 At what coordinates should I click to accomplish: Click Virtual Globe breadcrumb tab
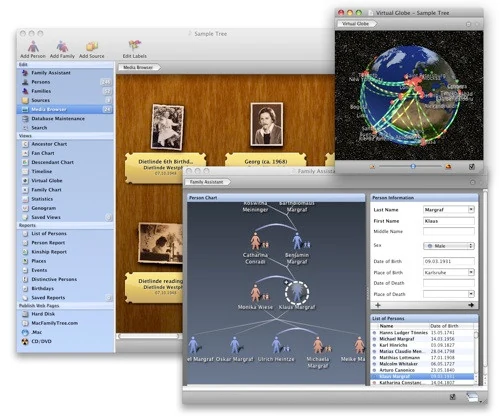(357, 24)
